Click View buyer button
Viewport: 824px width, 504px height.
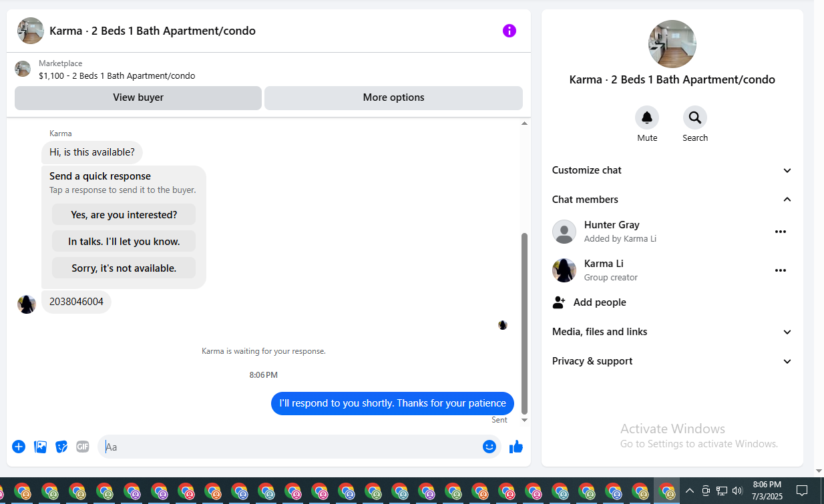pyautogui.click(x=138, y=97)
